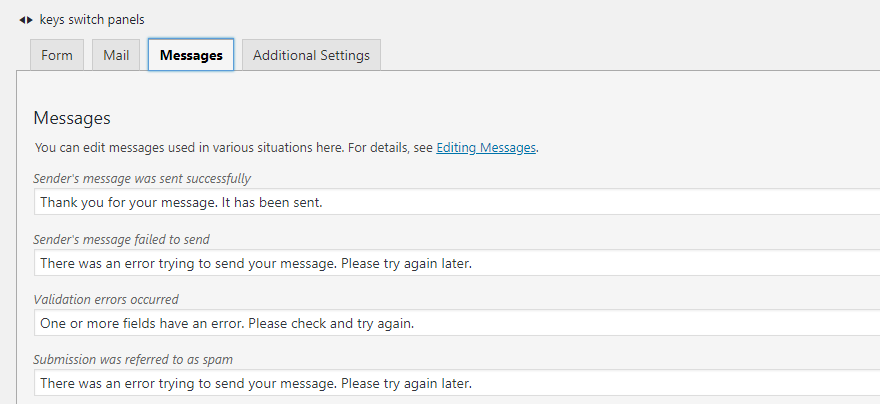Switch to the Form tab
880x404 pixels.
tap(57, 55)
